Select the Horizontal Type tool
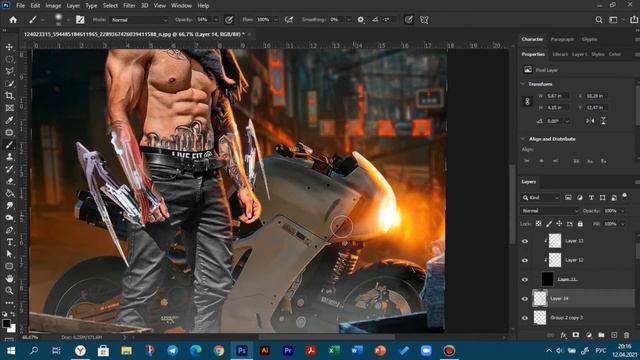The width and height of the screenshot is (640, 360). click(x=9, y=242)
